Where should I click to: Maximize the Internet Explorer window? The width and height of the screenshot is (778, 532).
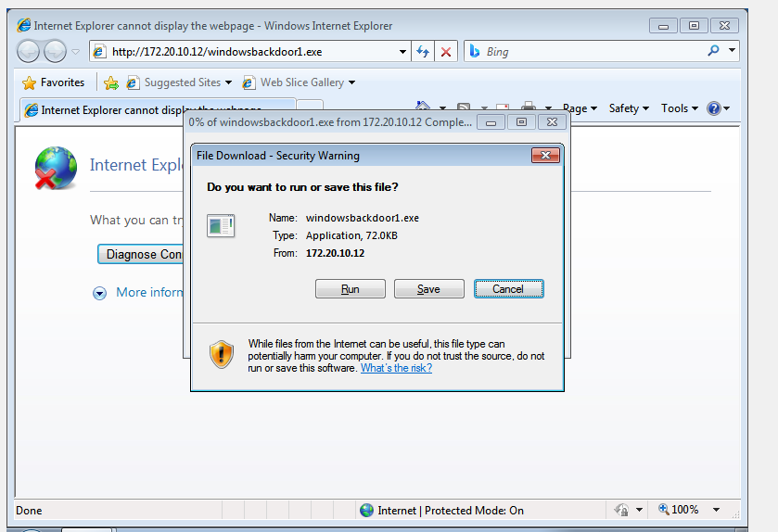click(x=694, y=26)
